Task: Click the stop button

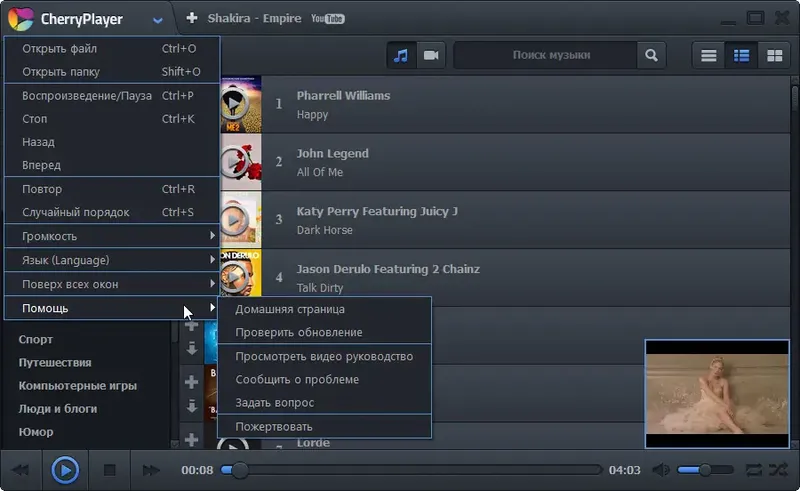Action: pyautogui.click(x=109, y=470)
